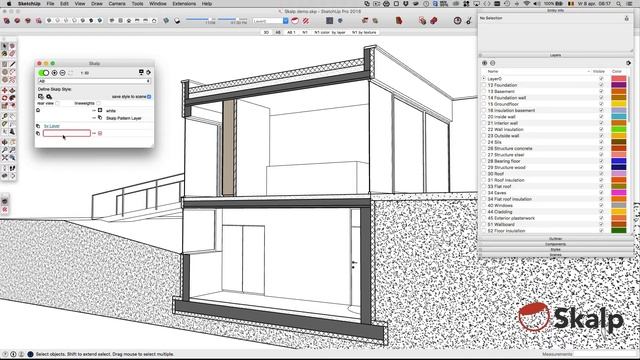Select the Rotate tool
The width and height of the screenshot is (640, 360).
4,98
